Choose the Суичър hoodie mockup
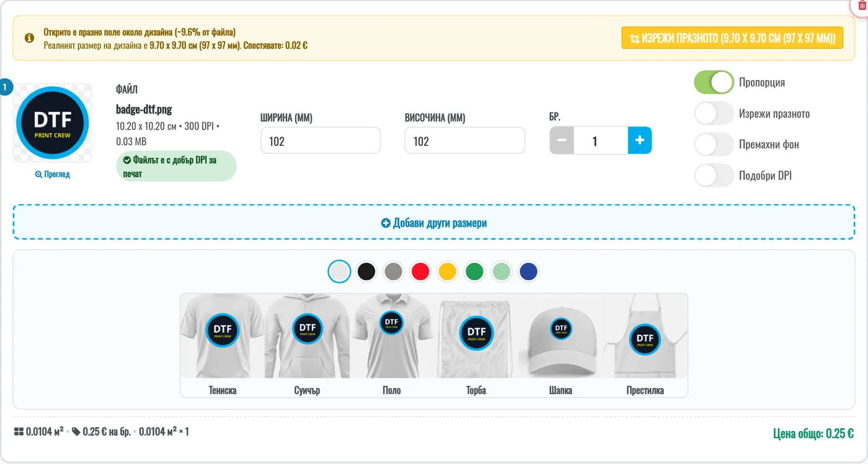The width and height of the screenshot is (868, 464). coord(307,345)
